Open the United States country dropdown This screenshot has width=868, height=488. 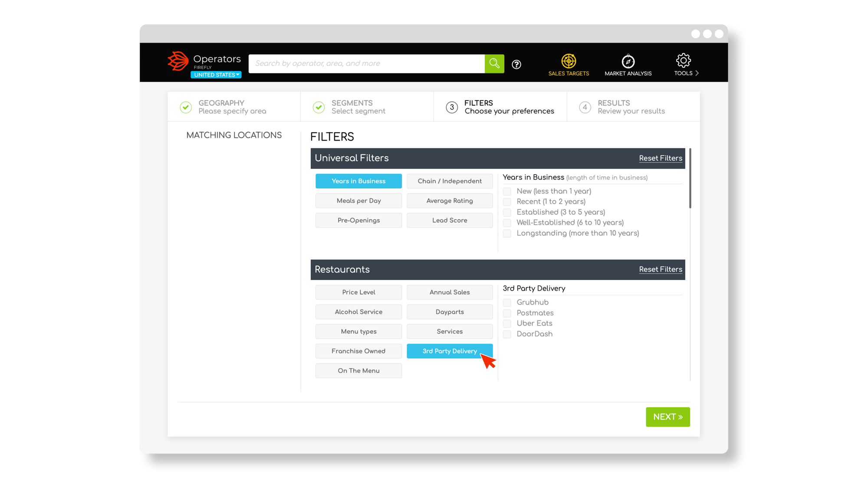tap(216, 75)
